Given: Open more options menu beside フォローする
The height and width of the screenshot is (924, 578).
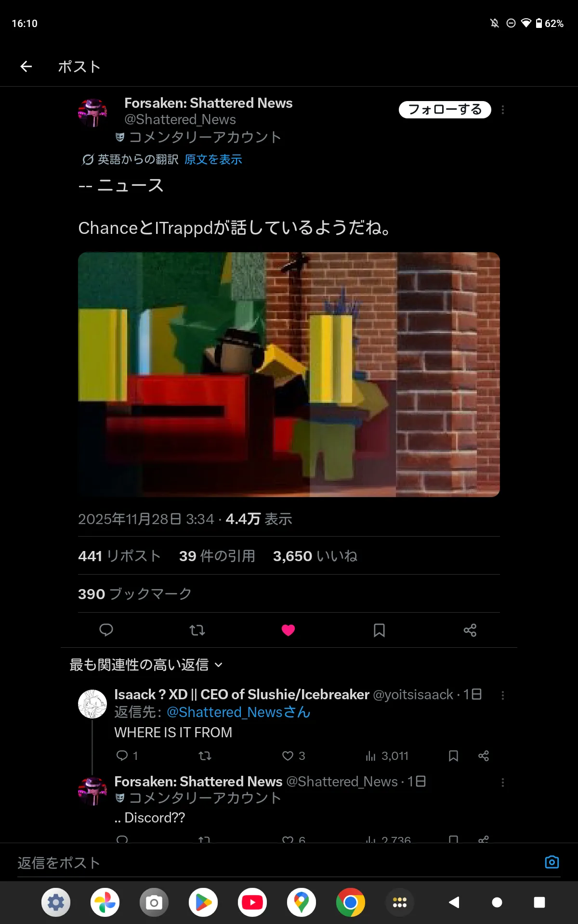Looking at the screenshot, I should [503, 110].
